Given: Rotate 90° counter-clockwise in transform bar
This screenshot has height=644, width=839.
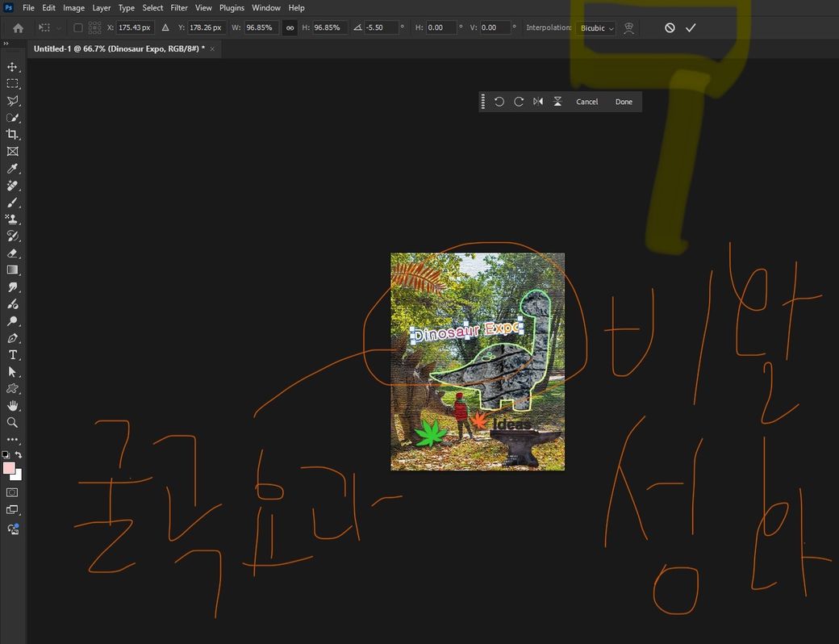Looking at the screenshot, I should (499, 102).
